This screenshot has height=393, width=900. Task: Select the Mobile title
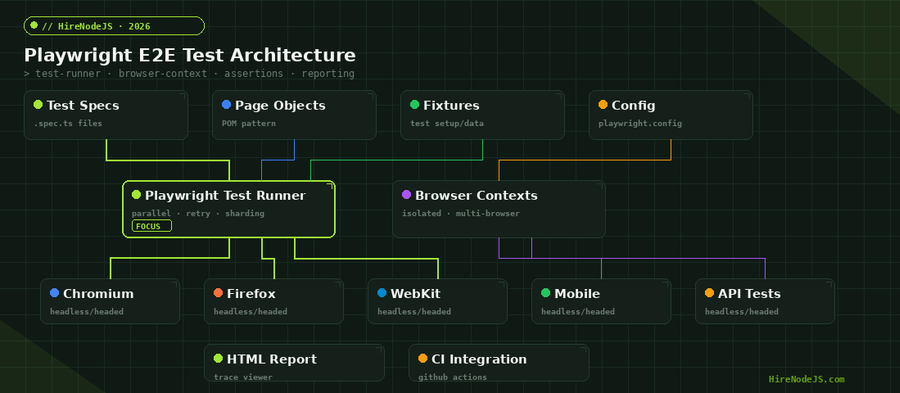tap(577, 294)
